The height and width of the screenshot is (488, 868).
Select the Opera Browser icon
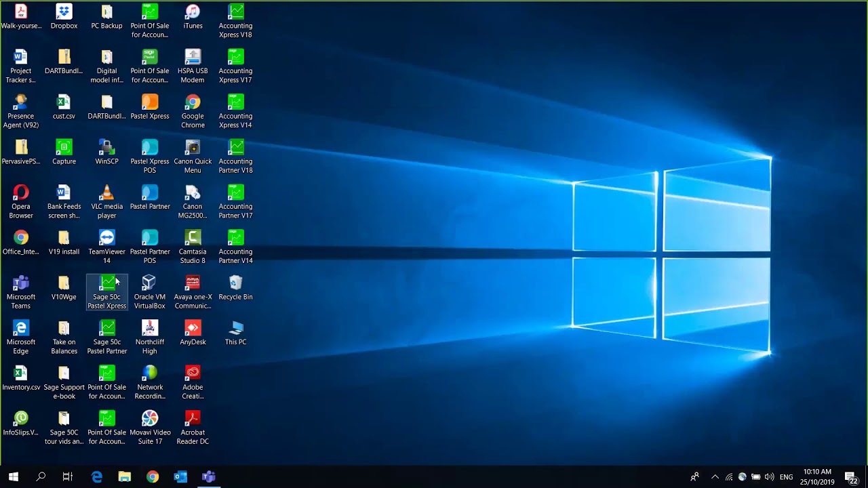21,202
